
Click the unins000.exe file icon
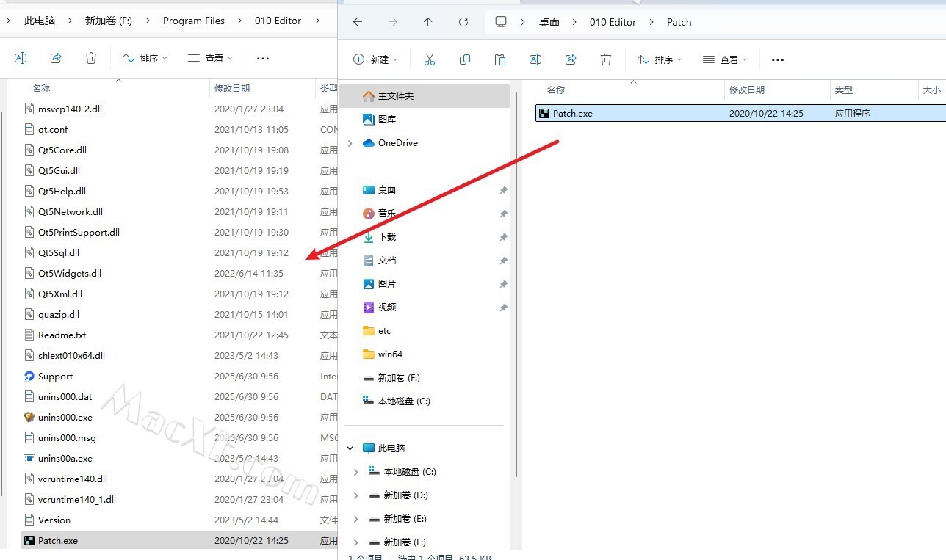(x=29, y=417)
